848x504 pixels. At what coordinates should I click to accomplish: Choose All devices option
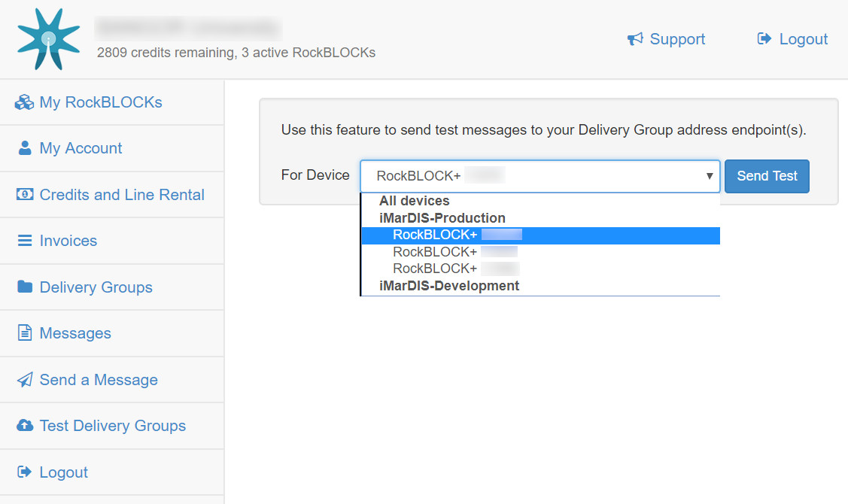(415, 201)
